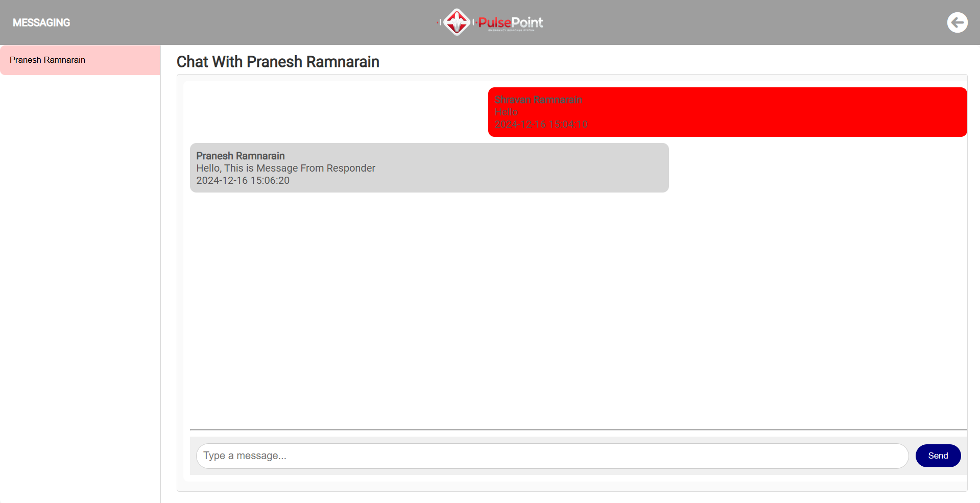The width and height of the screenshot is (980, 503).
Task: Click the gray Pranesh Ramnarain message bubble
Action: coord(429,167)
